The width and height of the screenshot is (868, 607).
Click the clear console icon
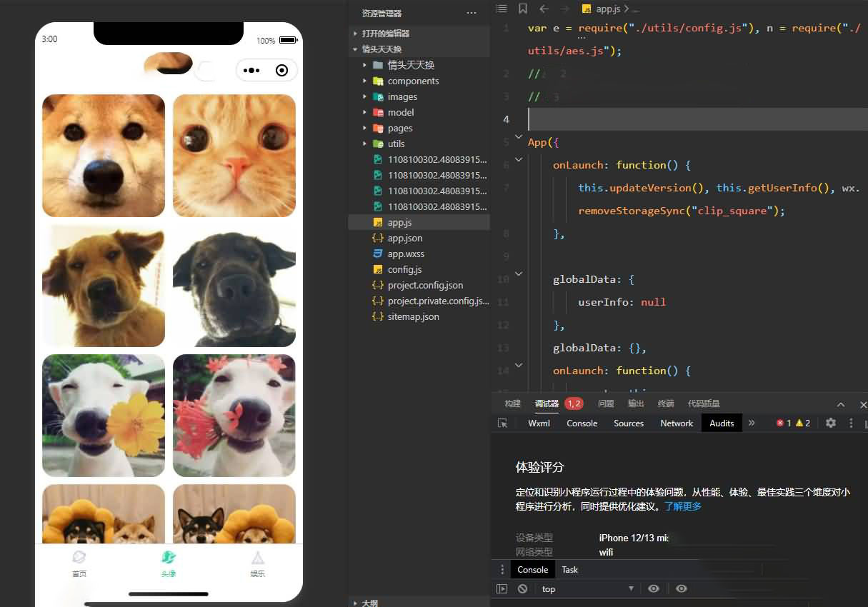(523, 589)
